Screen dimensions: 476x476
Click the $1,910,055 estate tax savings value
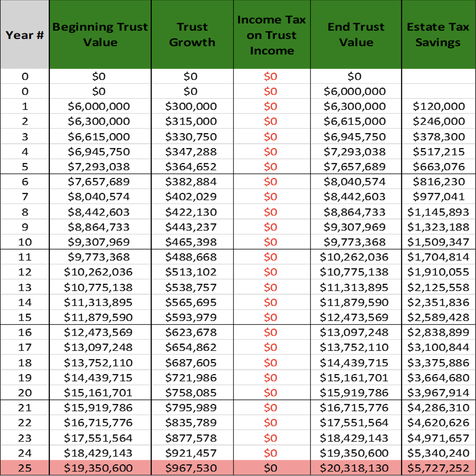click(439, 272)
